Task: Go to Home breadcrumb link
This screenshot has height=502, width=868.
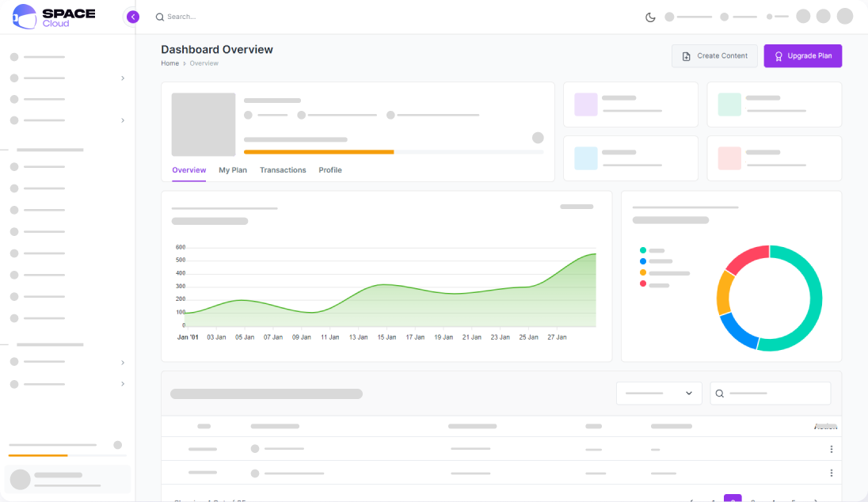Action: [170, 63]
